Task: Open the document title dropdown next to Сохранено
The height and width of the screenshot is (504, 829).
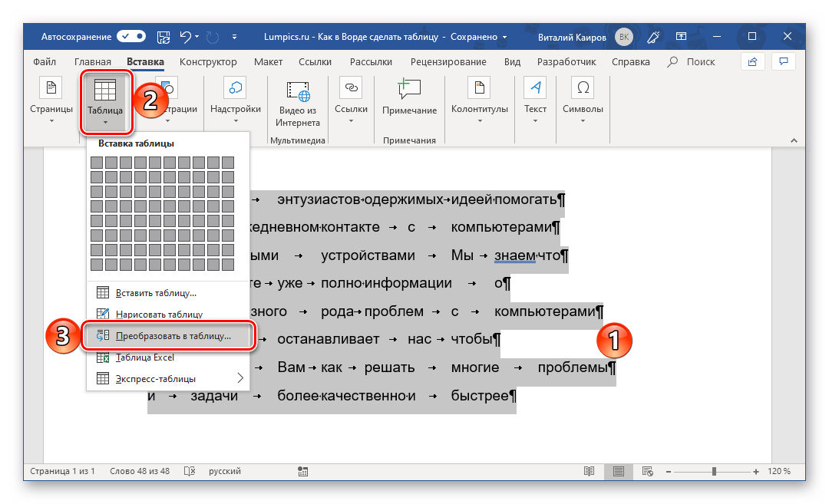Action: coord(504,37)
